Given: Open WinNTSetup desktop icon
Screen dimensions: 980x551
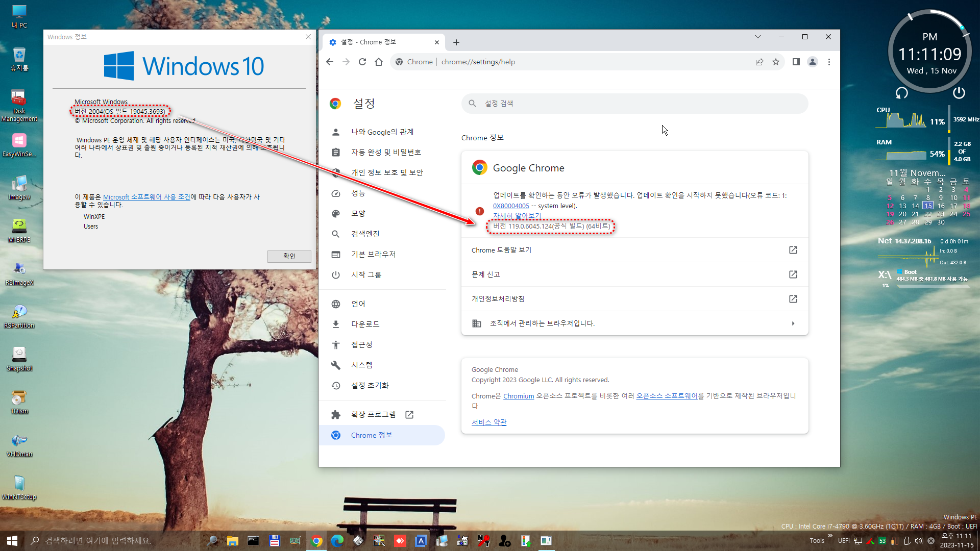Looking at the screenshot, I should [19, 488].
